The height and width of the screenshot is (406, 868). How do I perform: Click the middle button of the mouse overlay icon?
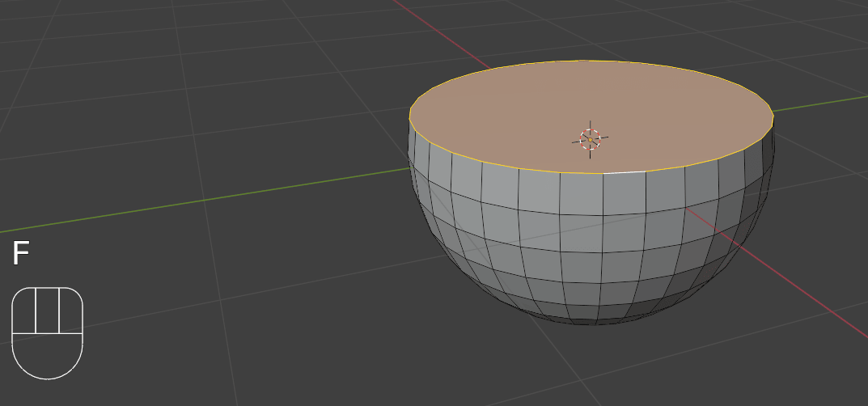click(47, 311)
